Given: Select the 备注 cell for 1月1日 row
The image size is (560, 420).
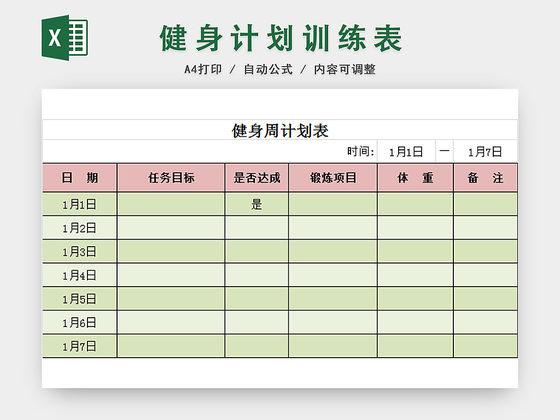Looking at the screenshot, I should click(485, 204).
